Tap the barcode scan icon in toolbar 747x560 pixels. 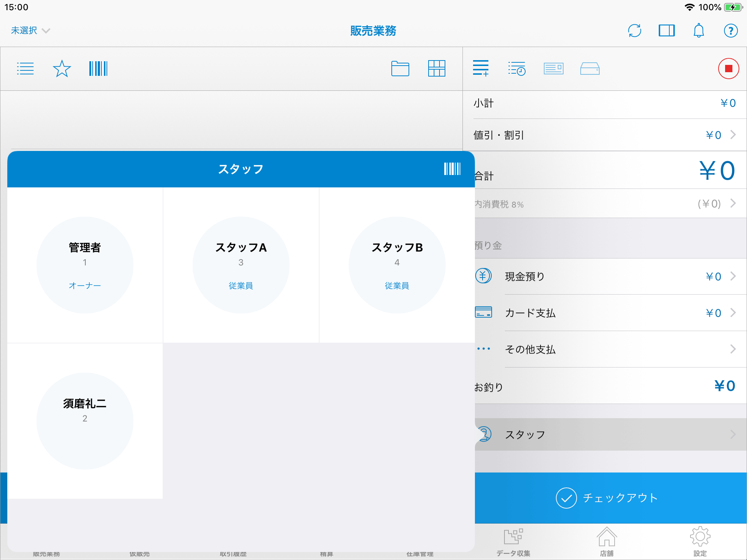click(x=98, y=69)
